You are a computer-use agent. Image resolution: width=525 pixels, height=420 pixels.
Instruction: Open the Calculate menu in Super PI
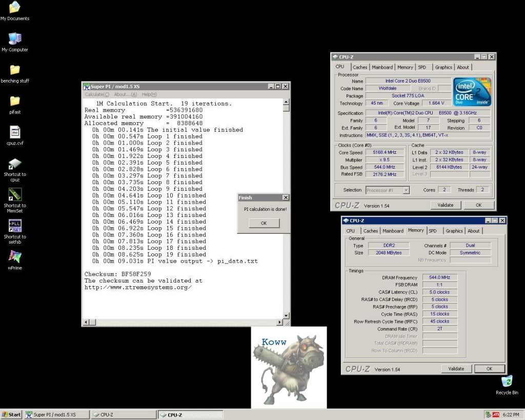point(96,94)
